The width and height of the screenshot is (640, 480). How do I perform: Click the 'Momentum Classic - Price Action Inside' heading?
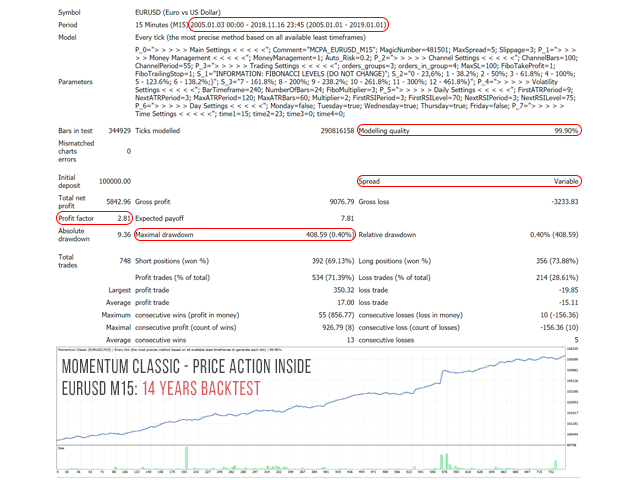coord(186,366)
